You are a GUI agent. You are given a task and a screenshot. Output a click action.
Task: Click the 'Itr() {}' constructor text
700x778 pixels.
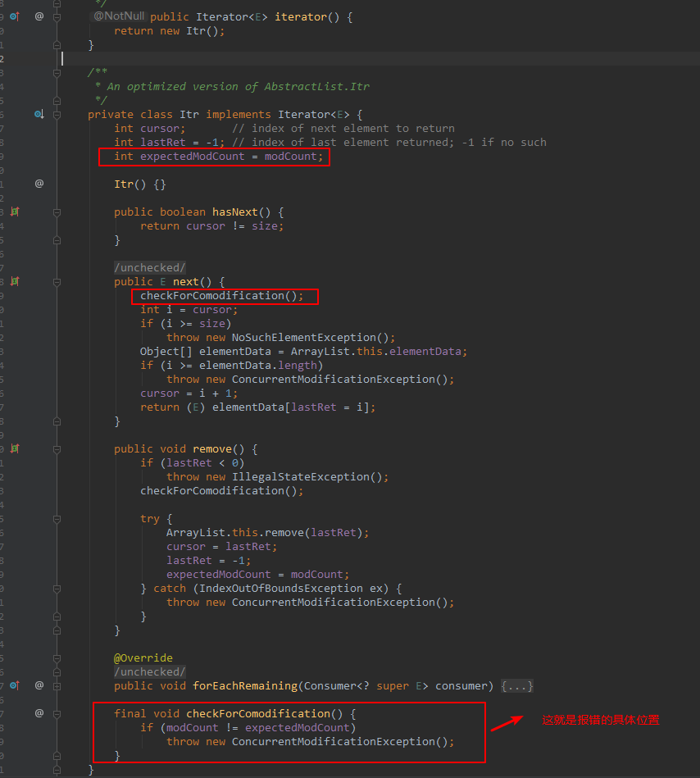140,184
